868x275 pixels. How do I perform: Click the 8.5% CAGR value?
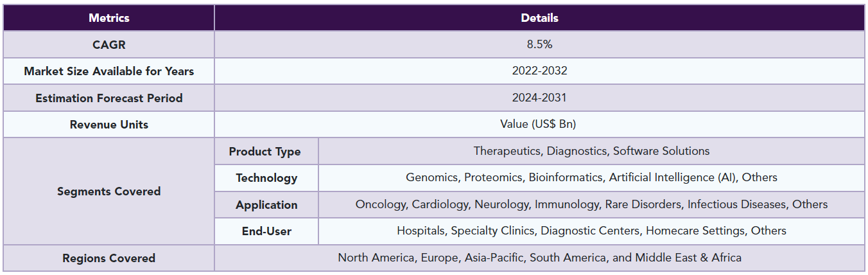click(539, 44)
